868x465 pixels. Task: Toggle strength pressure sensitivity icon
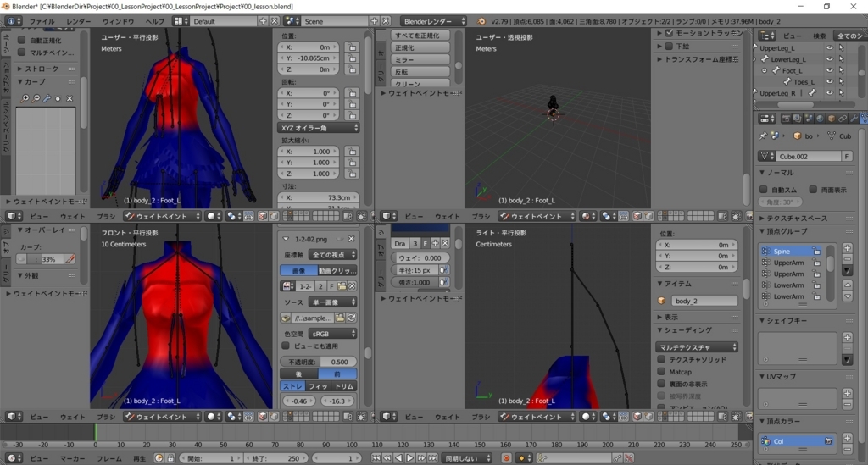click(443, 282)
